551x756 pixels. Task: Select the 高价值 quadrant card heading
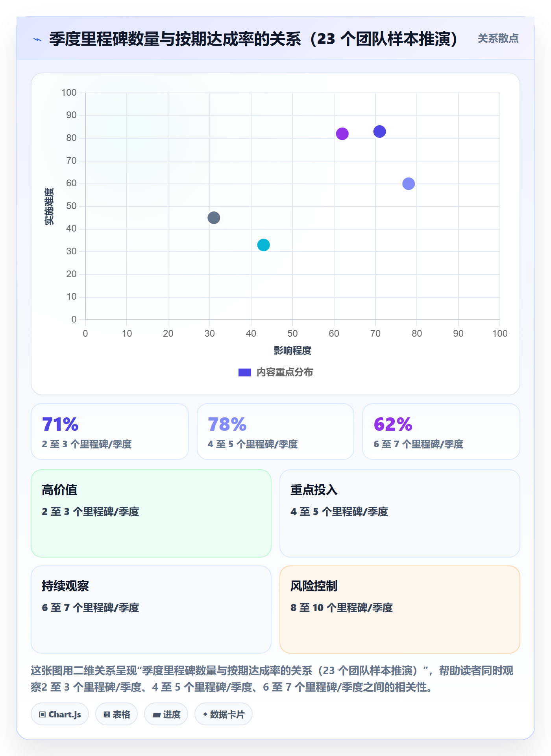pos(59,490)
